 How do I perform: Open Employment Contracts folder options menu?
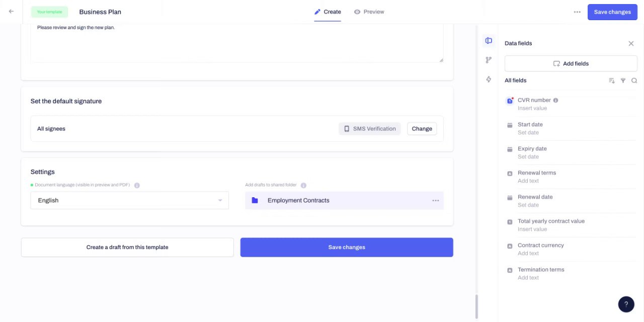click(435, 201)
